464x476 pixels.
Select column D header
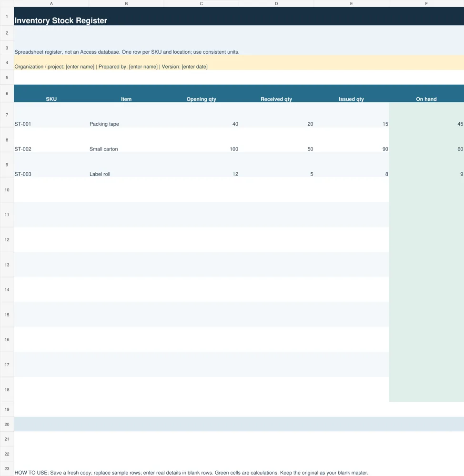276,4
